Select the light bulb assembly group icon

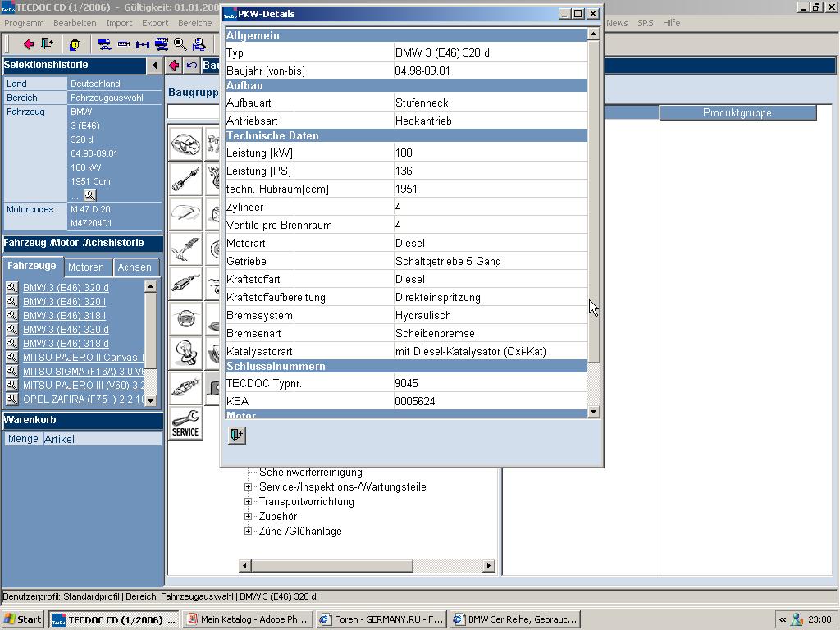pos(185,353)
